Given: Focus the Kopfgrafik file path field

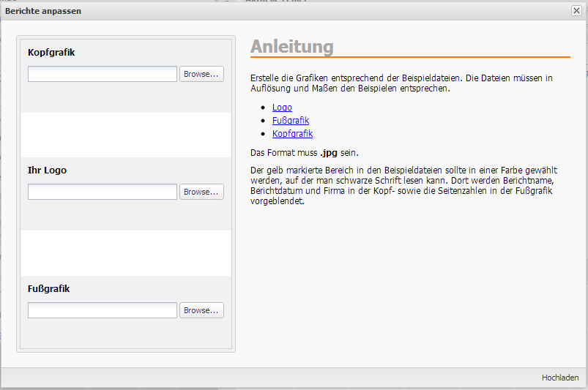Looking at the screenshot, I should pyautogui.click(x=103, y=74).
